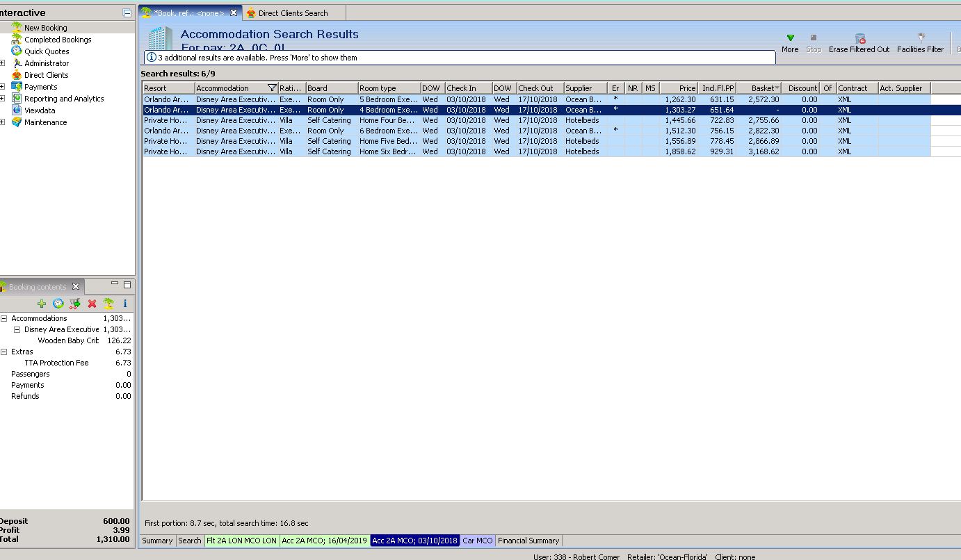The image size is (961, 560).
Task: Expand the Reporting and Analytics tree node
Action: pyautogui.click(x=3, y=99)
